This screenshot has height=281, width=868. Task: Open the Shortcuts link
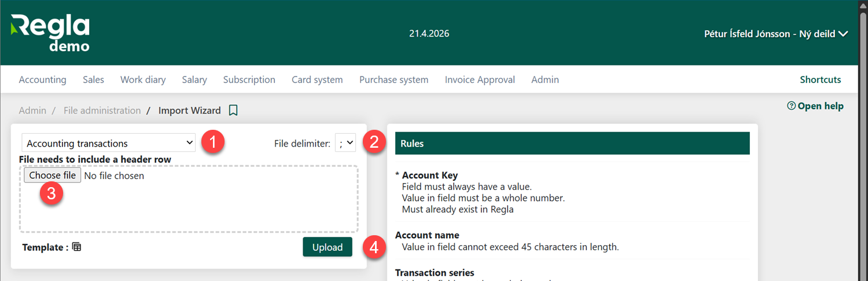(820, 80)
